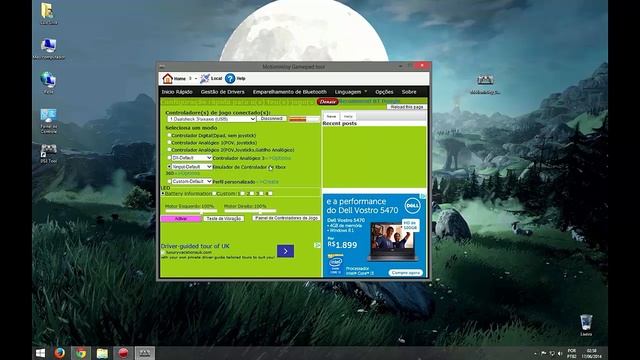The image size is (640, 360).
Task: Click the pink Ativar button
Action: 181,219
